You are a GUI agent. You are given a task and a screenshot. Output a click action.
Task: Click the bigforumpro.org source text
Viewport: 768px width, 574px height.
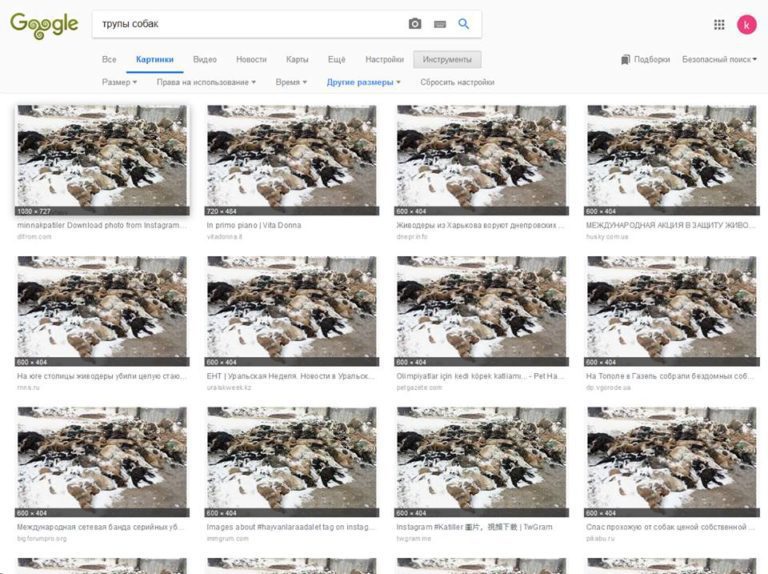tap(42, 538)
